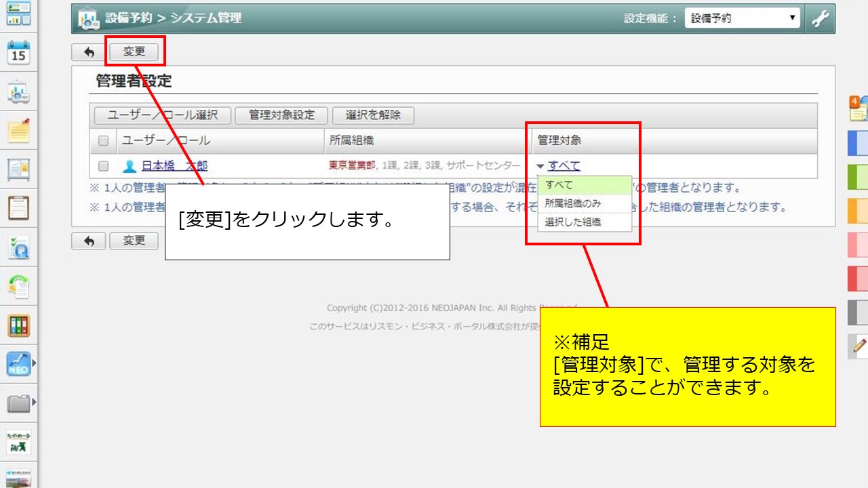Viewport: 868px width, 488px height.
Task: Open the brown clipboard icon in sidebar
Action: (18, 208)
